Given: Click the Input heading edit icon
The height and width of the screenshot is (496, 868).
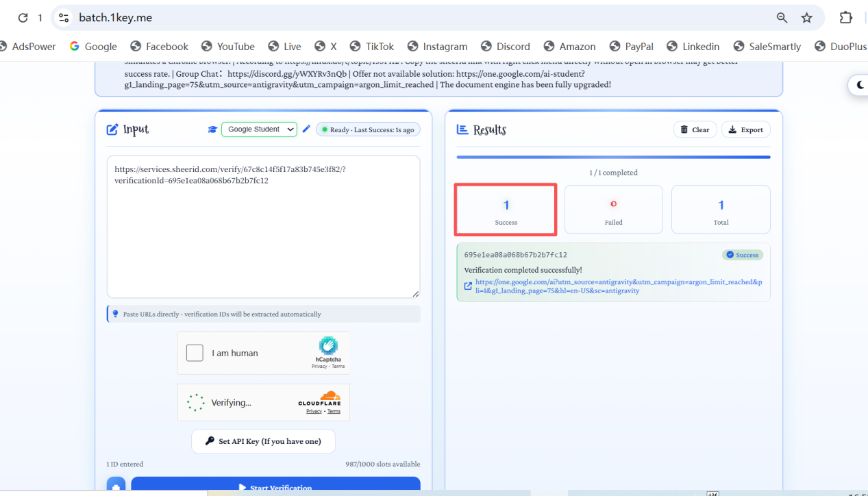Looking at the screenshot, I should pyautogui.click(x=112, y=129).
